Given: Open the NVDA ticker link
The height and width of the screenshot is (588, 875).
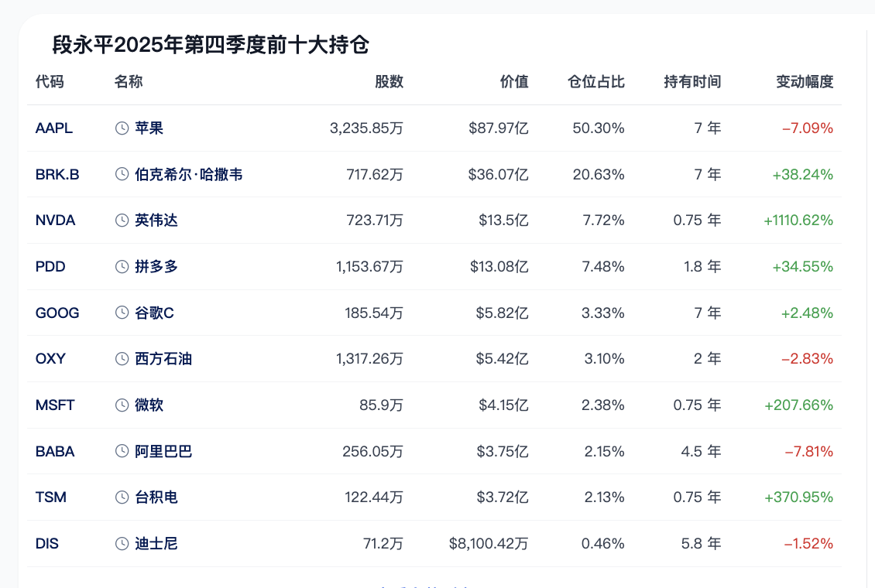Looking at the screenshot, I should point(56,220).
